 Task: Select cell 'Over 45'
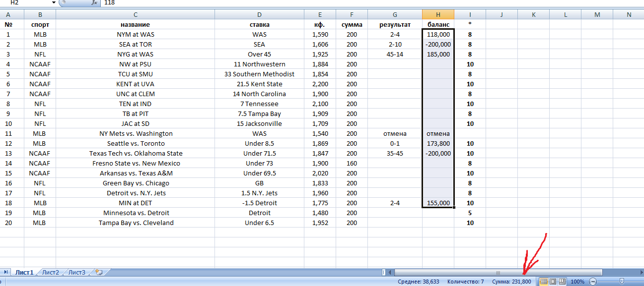click(259, 54)
